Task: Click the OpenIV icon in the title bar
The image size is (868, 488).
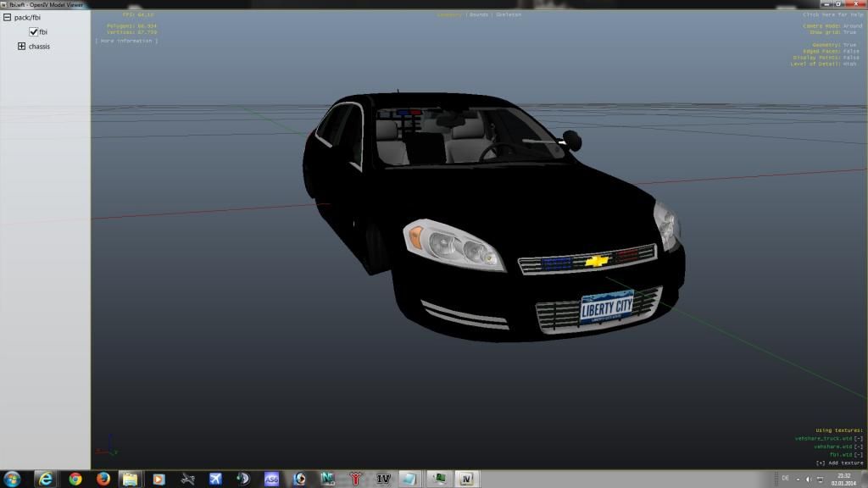Action: coord(4,3)
